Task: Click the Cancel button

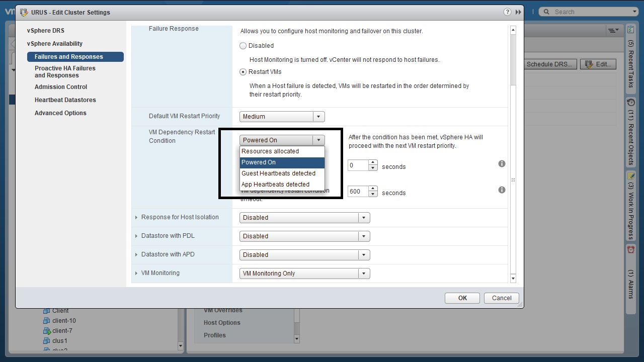Action: [501, 298]
